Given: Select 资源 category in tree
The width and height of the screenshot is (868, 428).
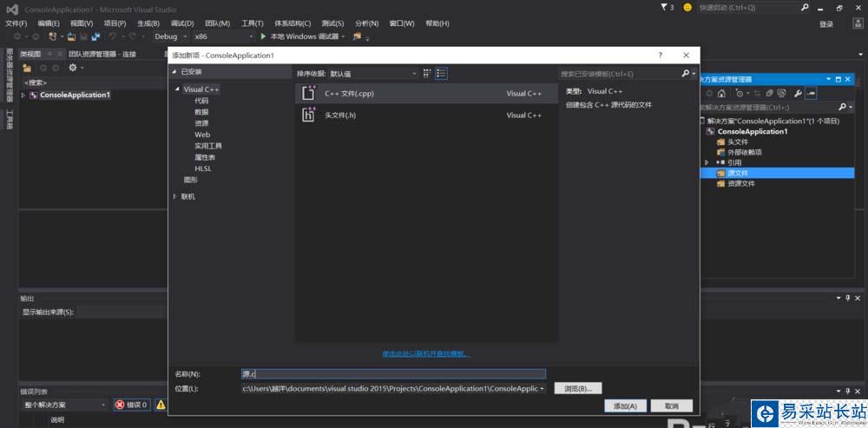Looking at the screenshot, I should (x=201, y=123).
